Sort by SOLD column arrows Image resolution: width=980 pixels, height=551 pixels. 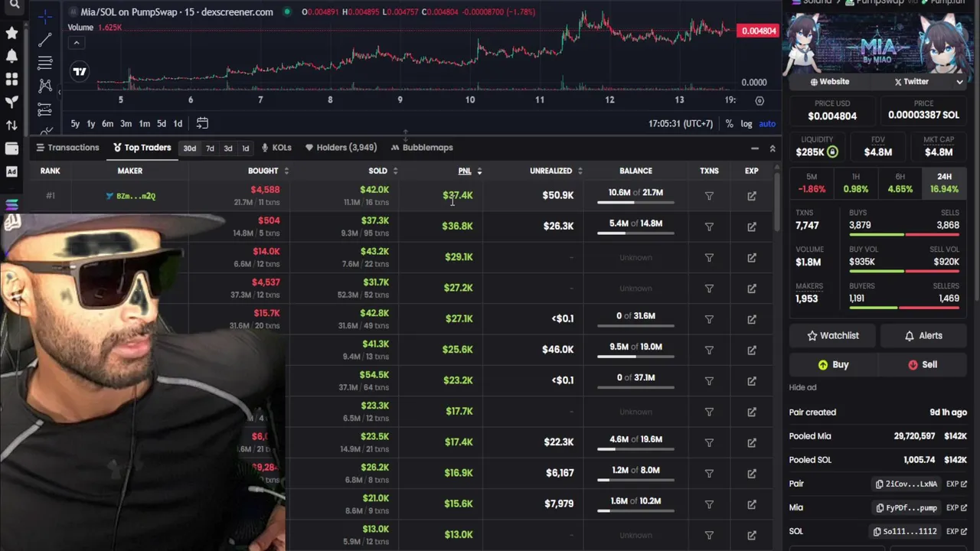395,171
